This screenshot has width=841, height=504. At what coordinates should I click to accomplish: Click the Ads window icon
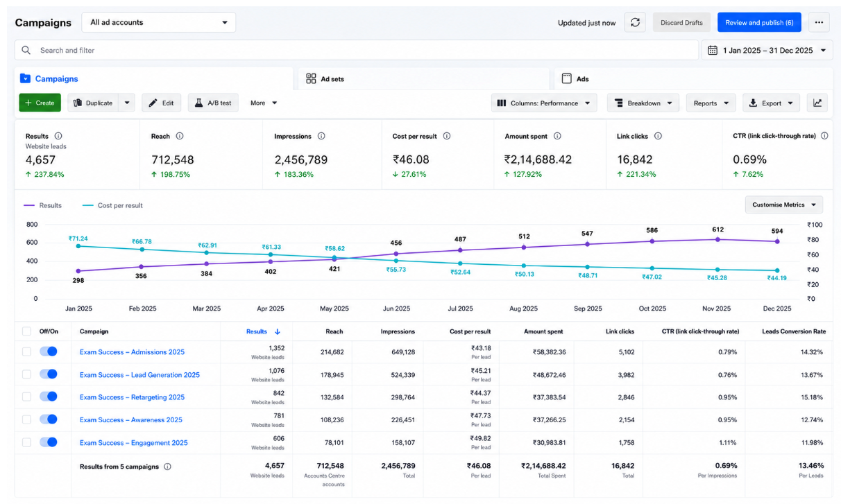click(x=567, y=78)
